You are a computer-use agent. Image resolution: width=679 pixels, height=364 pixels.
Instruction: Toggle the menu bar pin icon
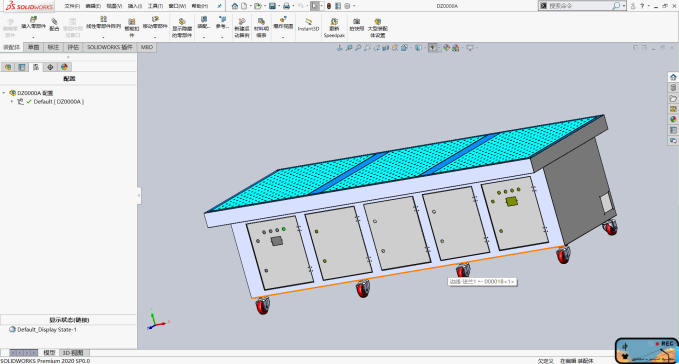coord(220,6)
